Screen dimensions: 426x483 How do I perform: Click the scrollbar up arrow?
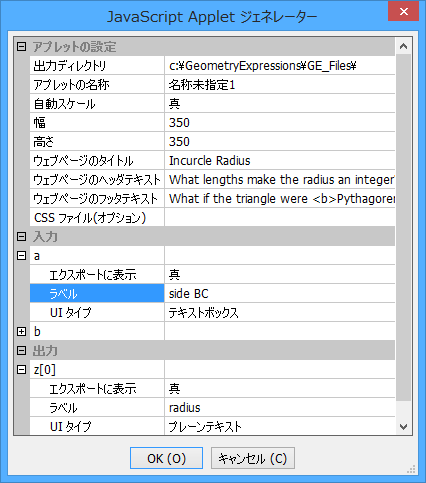pyautogui.click(x=403, y=46)
